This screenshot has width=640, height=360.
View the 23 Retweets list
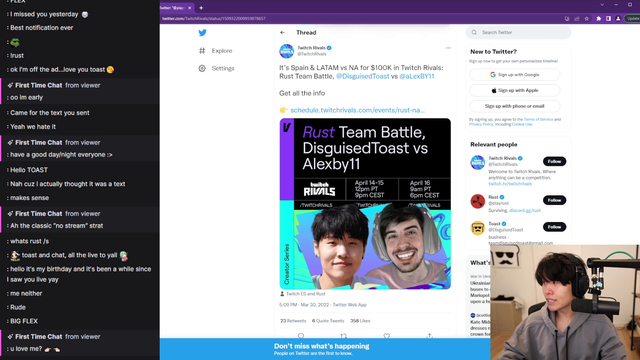[293, 321]
